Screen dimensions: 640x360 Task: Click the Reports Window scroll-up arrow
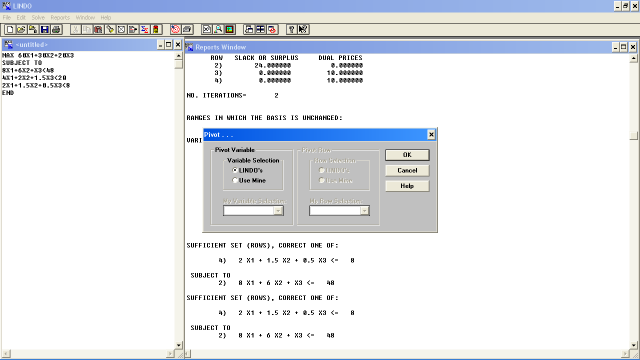[x=633, y=58]
